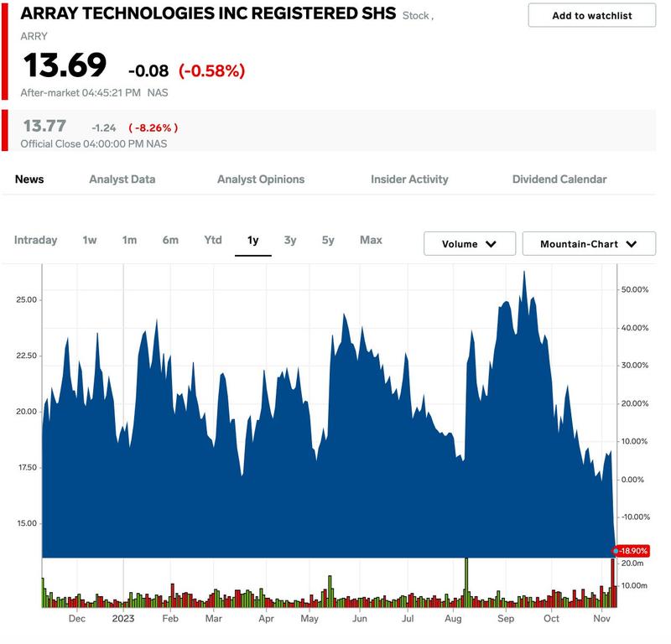Go to the Dividend Calendar tab

click(x=559, y=179)
